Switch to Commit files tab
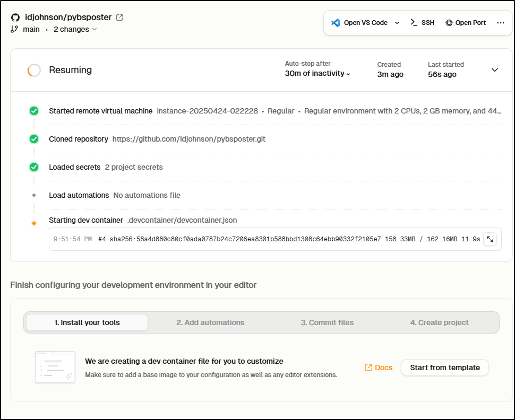 [x=327, y=322]
